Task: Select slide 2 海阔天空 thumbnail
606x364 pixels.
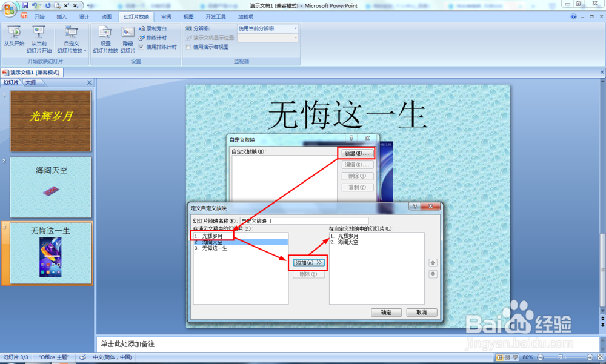Action: (51, 187)
